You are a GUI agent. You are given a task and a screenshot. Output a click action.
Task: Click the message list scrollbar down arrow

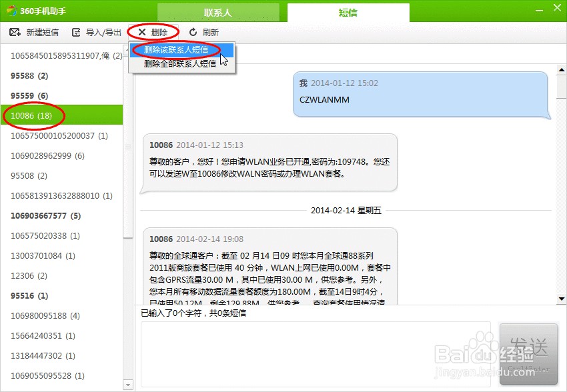560,298
